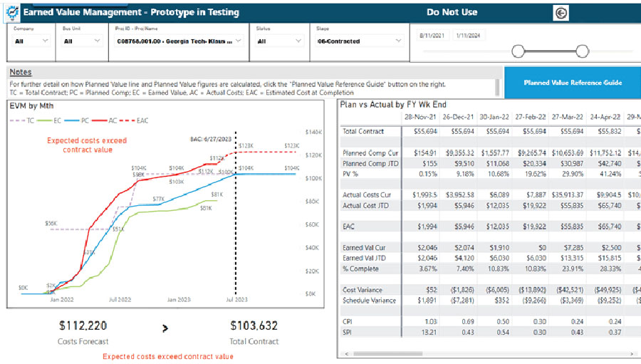Screen dimensions: 641x364
Task: Click the Jan 2022 axis label
Action: coord(62,299)
